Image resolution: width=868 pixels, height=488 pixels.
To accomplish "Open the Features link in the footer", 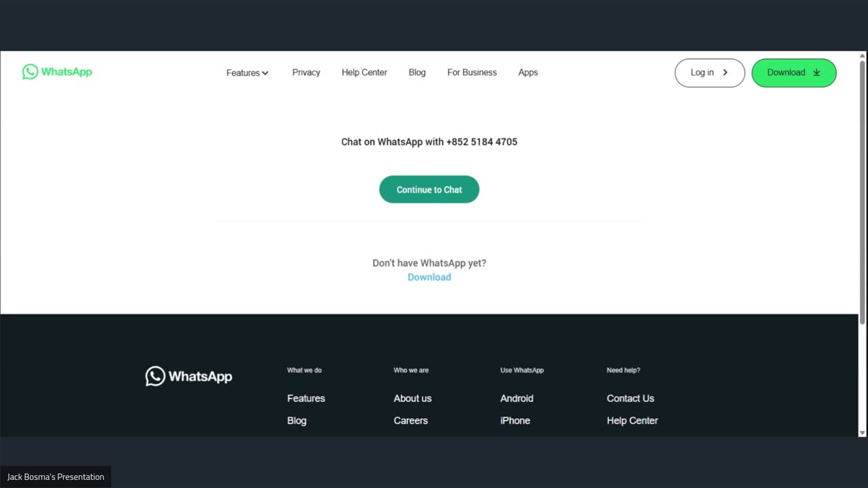I will click(x=306, y=399).
